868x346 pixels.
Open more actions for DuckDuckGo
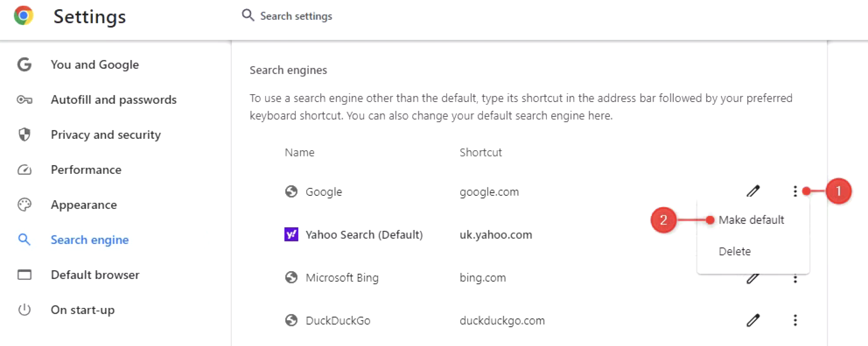[x=795, y=321]
